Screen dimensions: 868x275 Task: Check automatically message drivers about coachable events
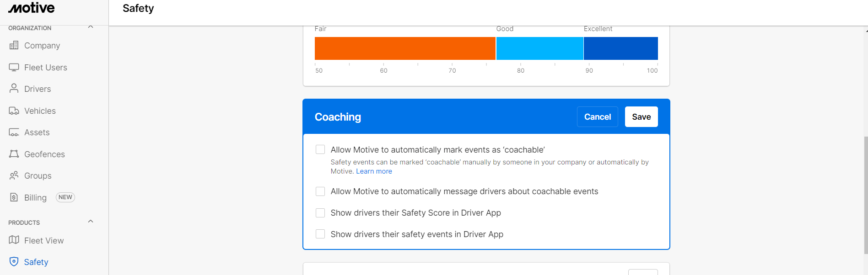click(320, 191)
